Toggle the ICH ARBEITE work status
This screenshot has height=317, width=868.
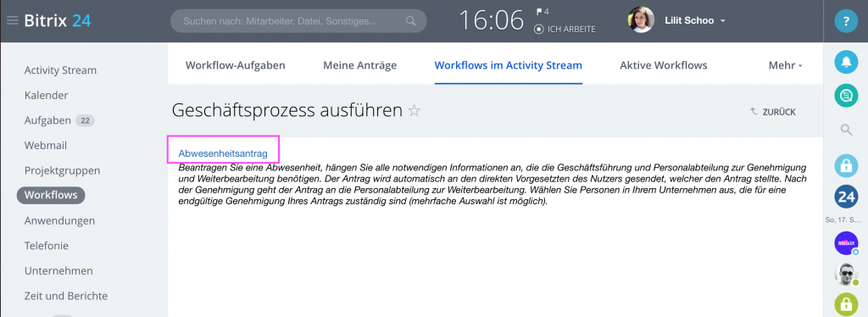tap(565, 30)
